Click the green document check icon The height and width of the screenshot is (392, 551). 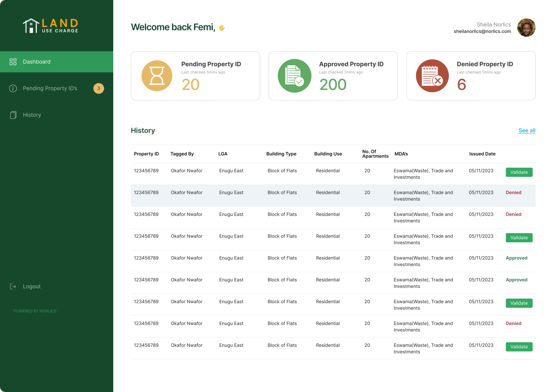(x=294, y=76)
